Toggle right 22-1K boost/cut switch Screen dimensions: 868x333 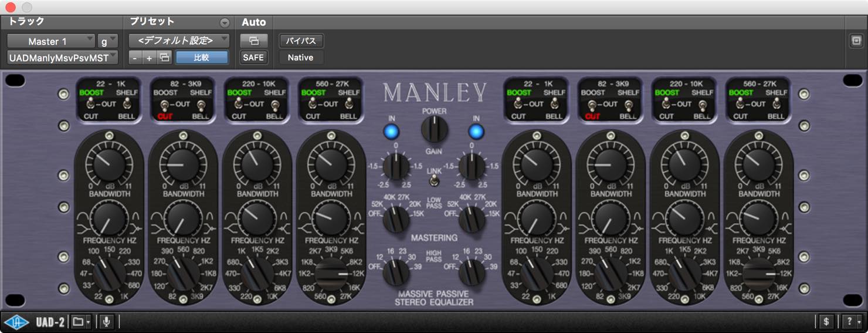pyautogui.click(x=519, y=104)
